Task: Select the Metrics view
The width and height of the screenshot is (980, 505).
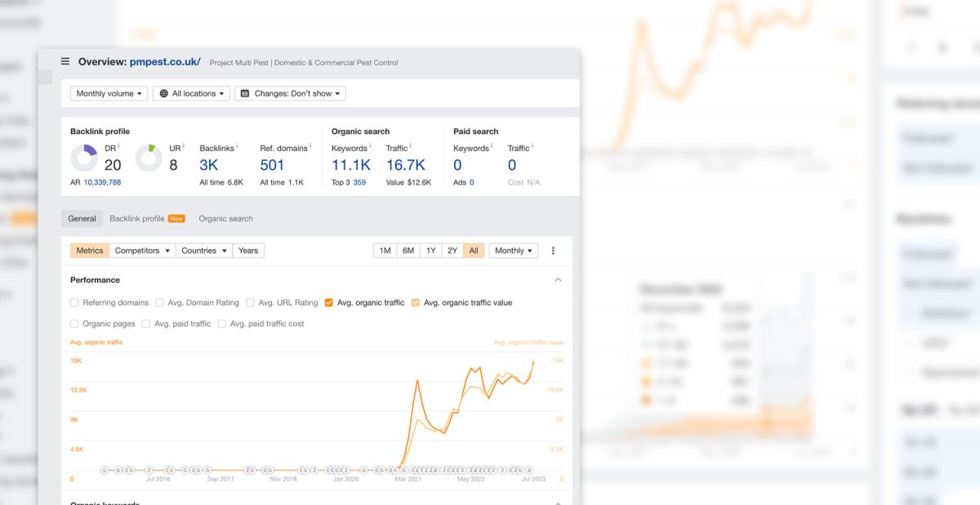Action: [90, 251]
